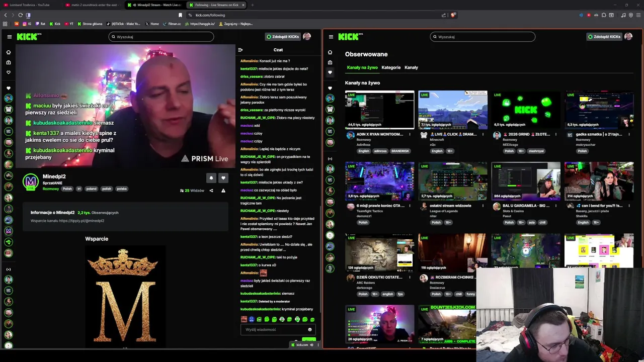Screen dimensions: 644x362
Task: Open 2026 GRIND NEEXcsgo stream thumbnail
Action: click(x=526, y=110)
